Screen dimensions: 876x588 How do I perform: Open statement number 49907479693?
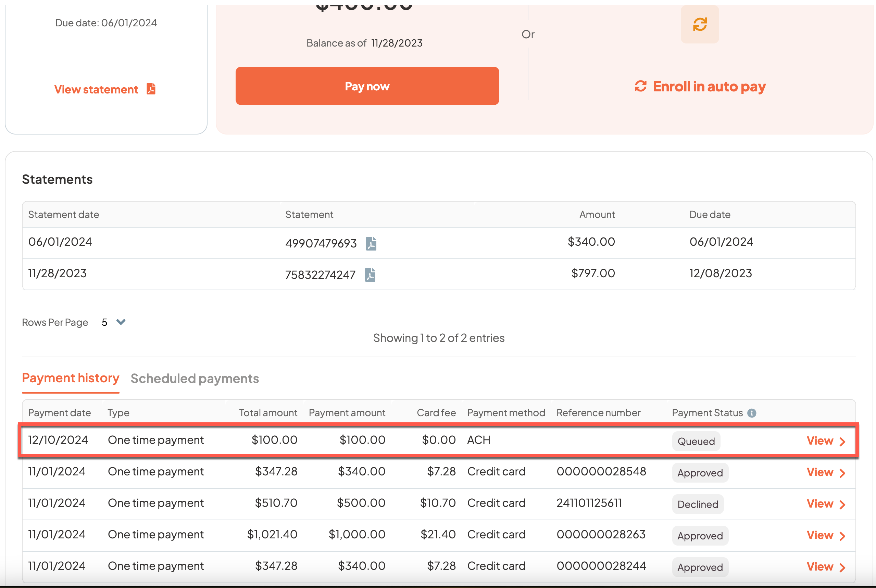click(321, 243)
